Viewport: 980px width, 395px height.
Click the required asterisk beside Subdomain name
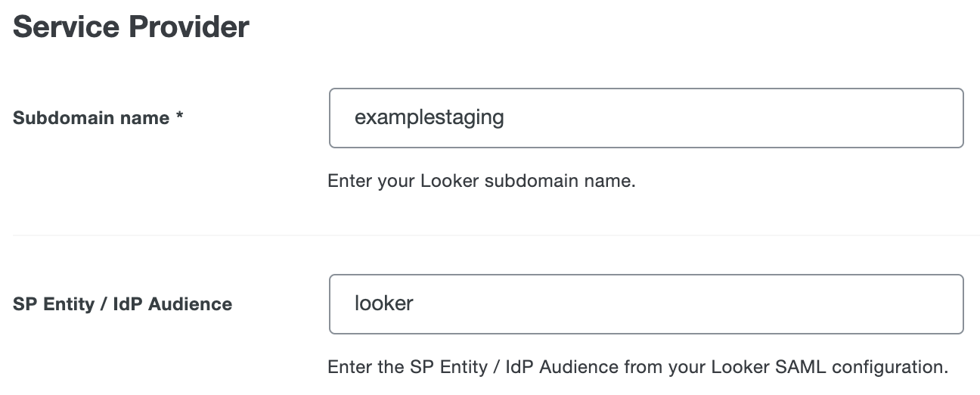pos(180,118)
